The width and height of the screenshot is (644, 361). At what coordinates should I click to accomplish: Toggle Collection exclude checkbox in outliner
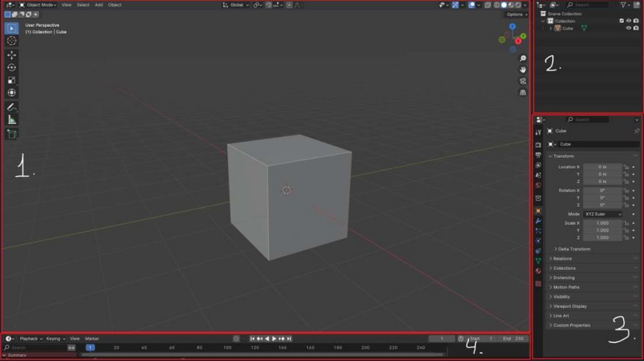point(621,21)
